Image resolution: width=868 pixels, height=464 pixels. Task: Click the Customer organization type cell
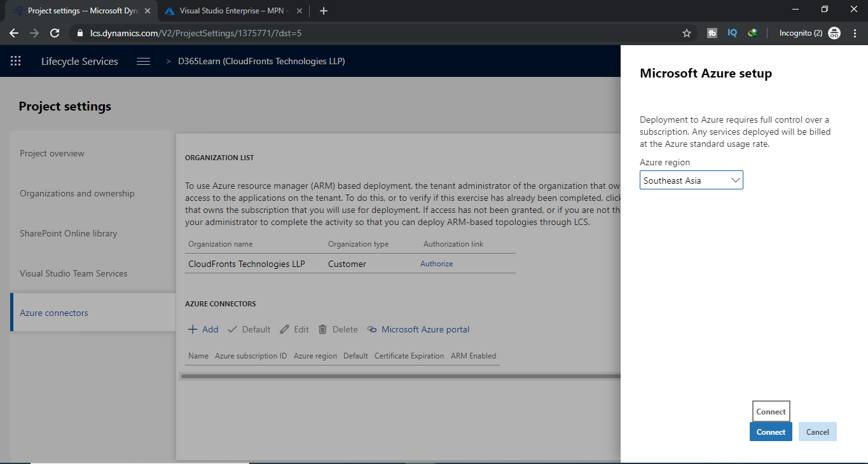coord(347,264)
